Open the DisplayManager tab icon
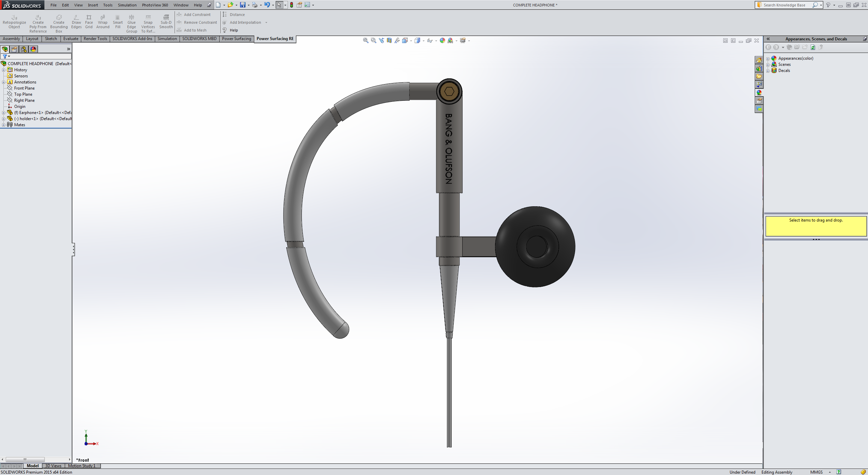868x475 pixels. [33, 49]
